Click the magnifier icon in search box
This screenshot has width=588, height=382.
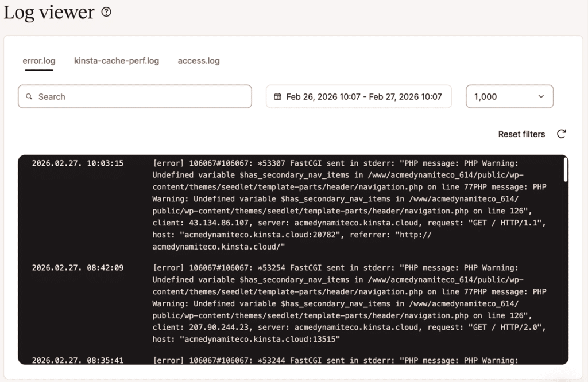pos(29,96)
